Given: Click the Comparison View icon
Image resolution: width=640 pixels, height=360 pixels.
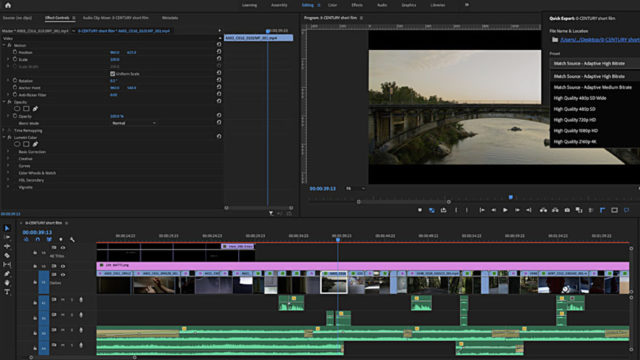Looking at the screenshot, I should [x=579, y=210].
